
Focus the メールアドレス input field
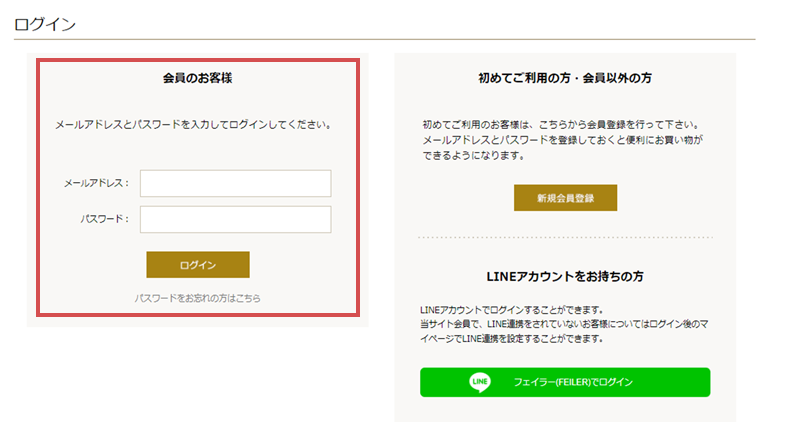pyautogui.click(x=236, y=183)
